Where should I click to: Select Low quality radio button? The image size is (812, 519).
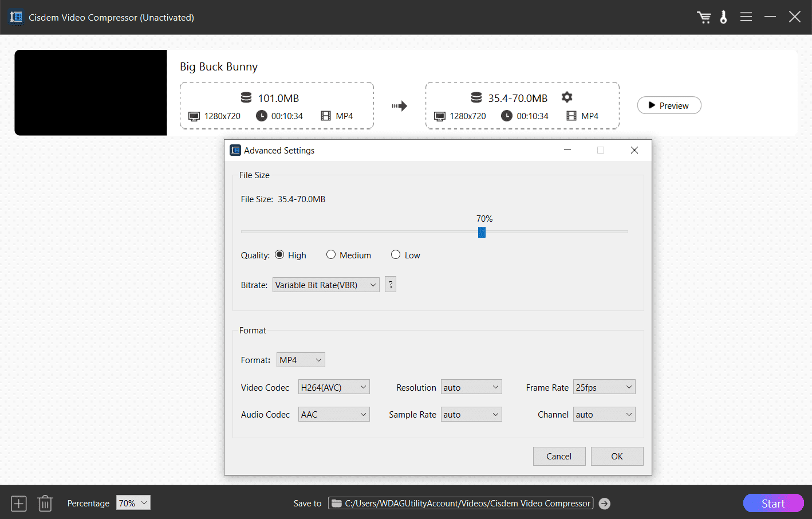tap(396, 255)
